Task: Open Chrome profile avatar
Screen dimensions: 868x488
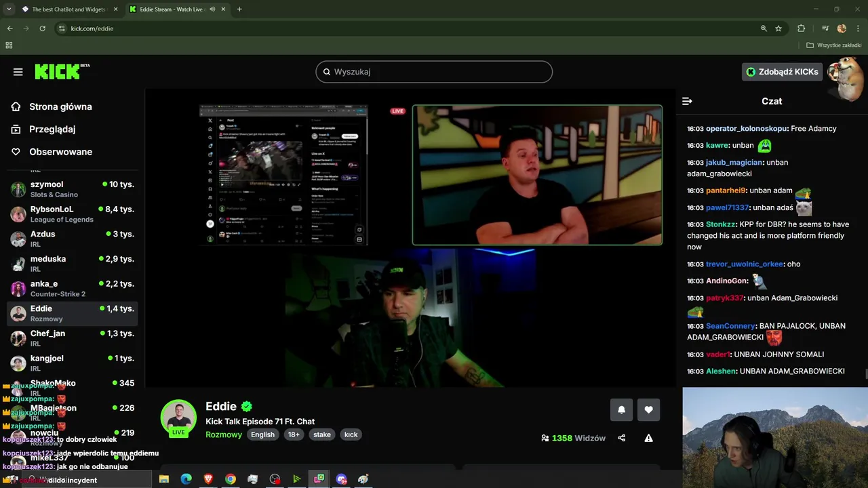Action: [842, 28]
